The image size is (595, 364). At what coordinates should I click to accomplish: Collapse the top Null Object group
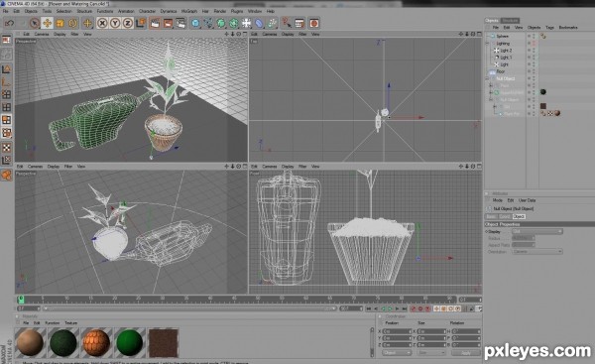pos(488,78)
